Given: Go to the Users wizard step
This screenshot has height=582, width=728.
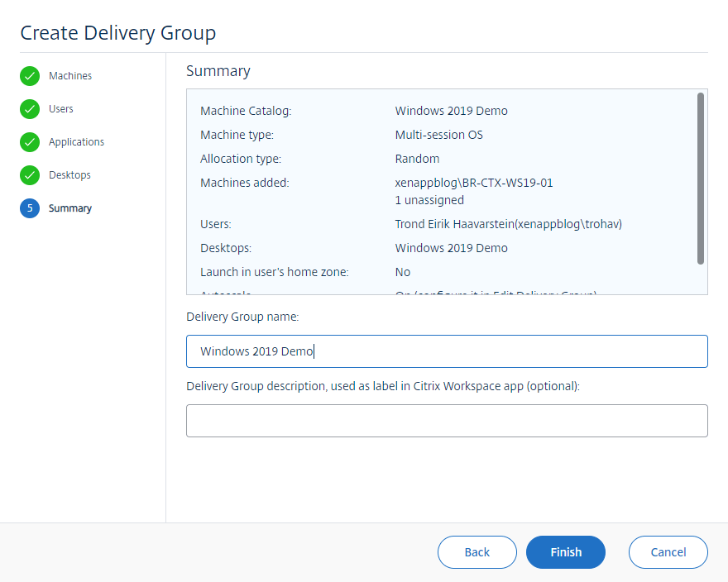Looking at the screenshot, I should [x=61, y=108].
